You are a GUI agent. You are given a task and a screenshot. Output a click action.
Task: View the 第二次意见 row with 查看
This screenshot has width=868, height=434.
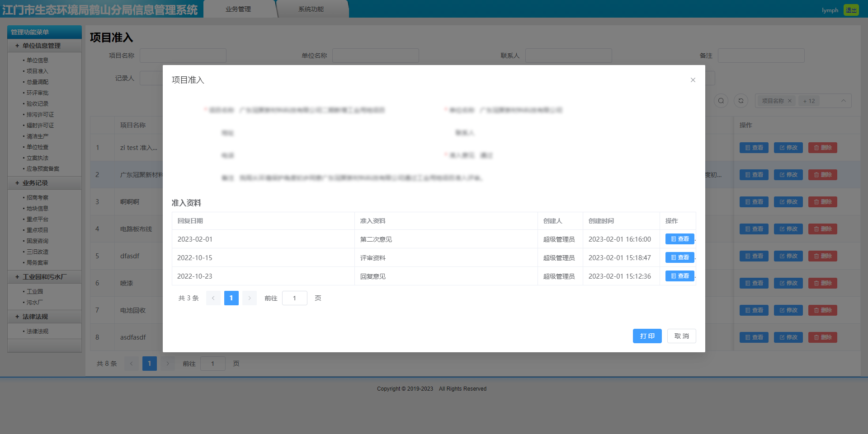coord(679,239)
